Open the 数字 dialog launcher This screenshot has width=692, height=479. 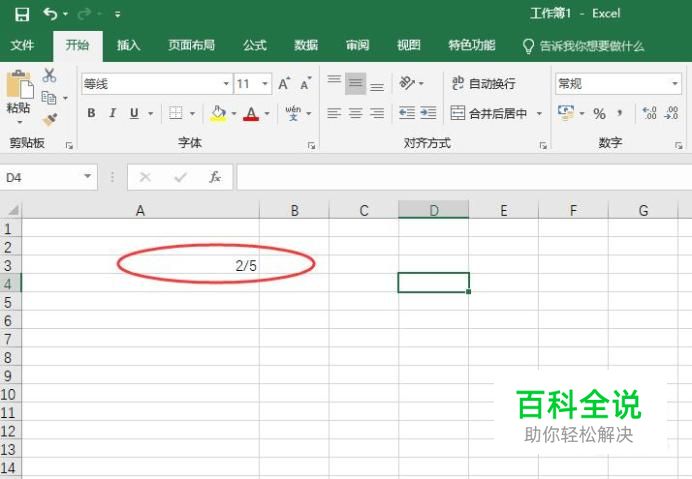(x=678, y=145)
